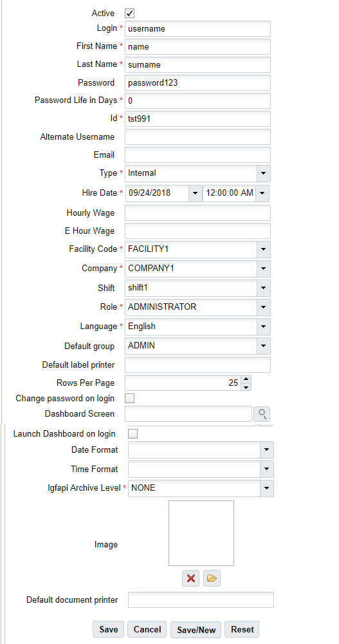
Task: Click the Reset button
Action: click(242, 629)
